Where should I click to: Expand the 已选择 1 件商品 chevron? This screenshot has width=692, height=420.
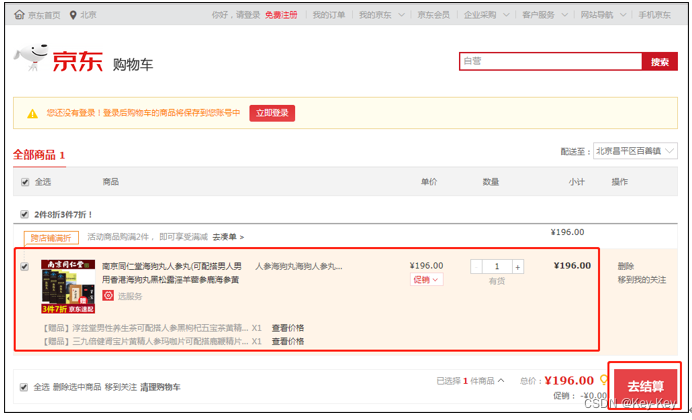[501, 380]
